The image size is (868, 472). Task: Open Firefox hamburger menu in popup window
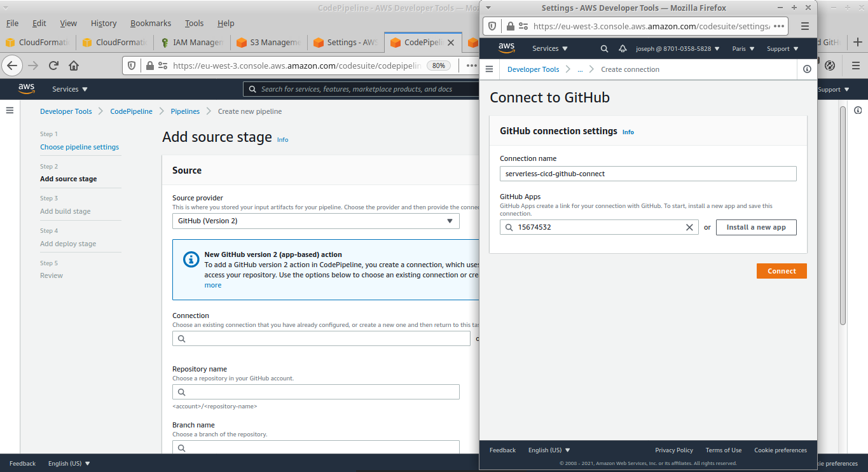(804, 26)
